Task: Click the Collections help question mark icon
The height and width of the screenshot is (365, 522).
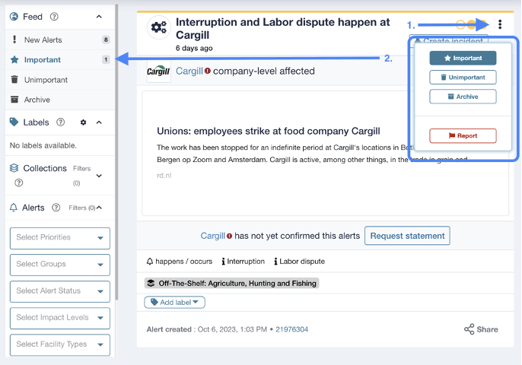Action: (19, 183)
